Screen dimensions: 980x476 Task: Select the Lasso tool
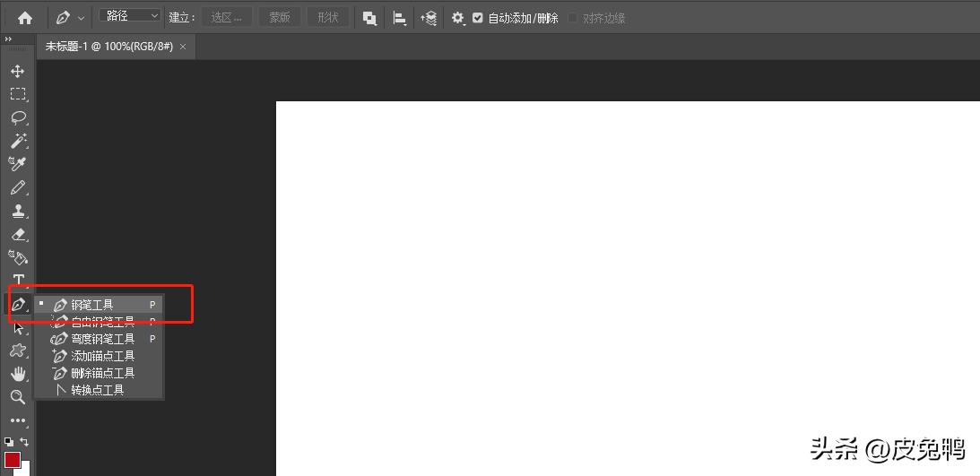click(18, 117)
